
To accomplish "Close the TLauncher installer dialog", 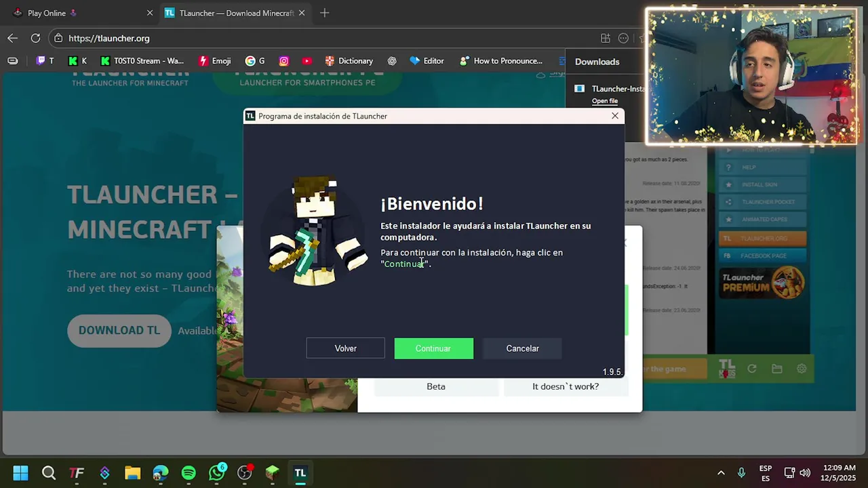I will tap(615, 116).
